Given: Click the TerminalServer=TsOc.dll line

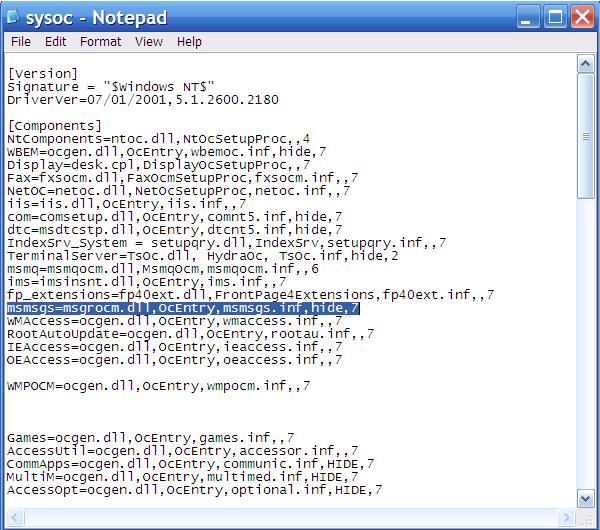Looking at the screenshot, I should click(202, 256).
